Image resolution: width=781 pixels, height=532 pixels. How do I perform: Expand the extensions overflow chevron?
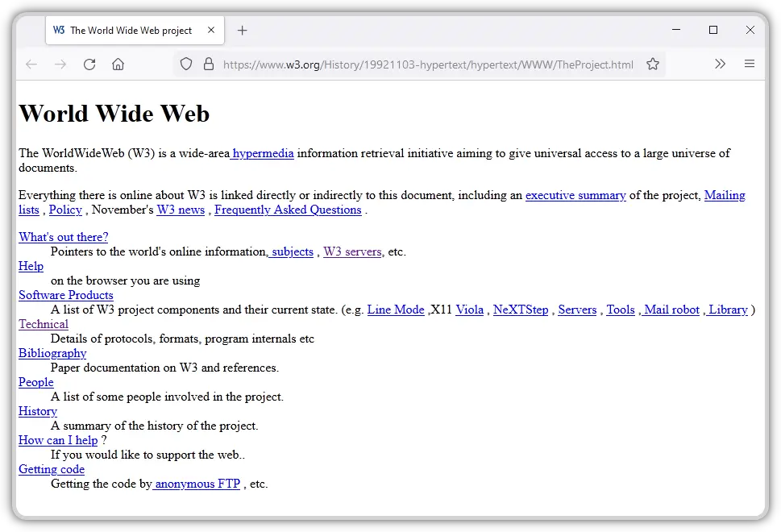tap(720, 64)
